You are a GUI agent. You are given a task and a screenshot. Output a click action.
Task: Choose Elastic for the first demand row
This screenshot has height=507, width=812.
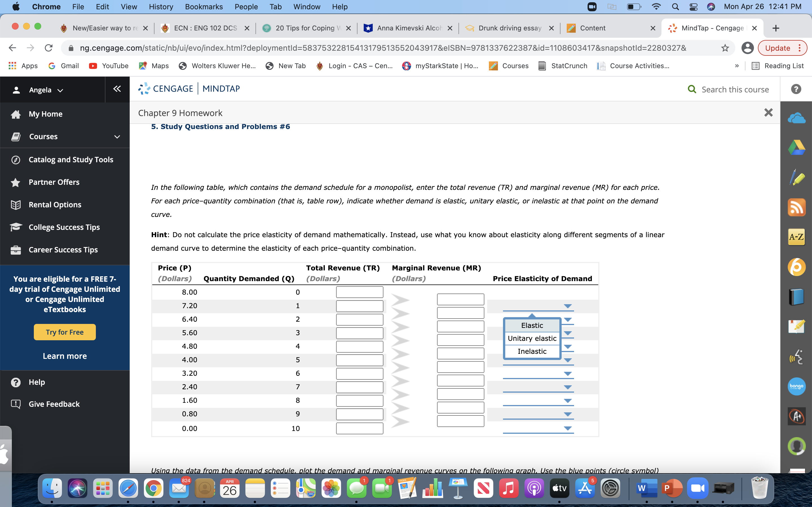coord(532,325)
